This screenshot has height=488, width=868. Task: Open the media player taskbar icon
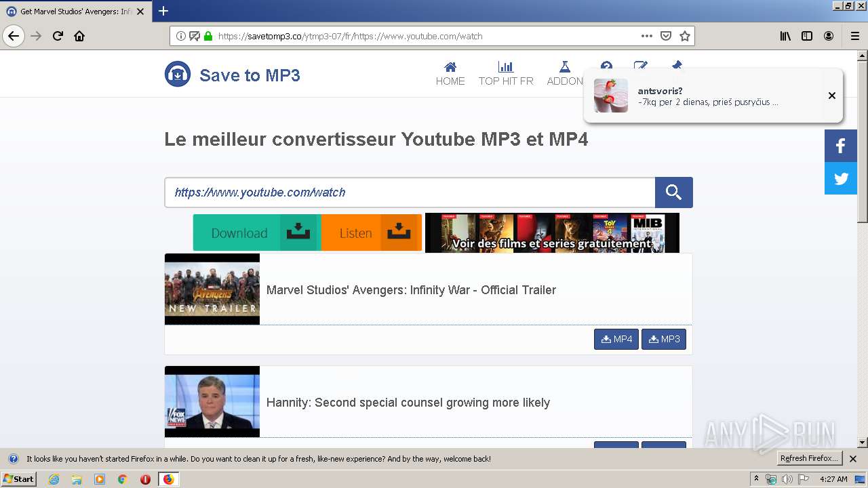tap(100, 479)
